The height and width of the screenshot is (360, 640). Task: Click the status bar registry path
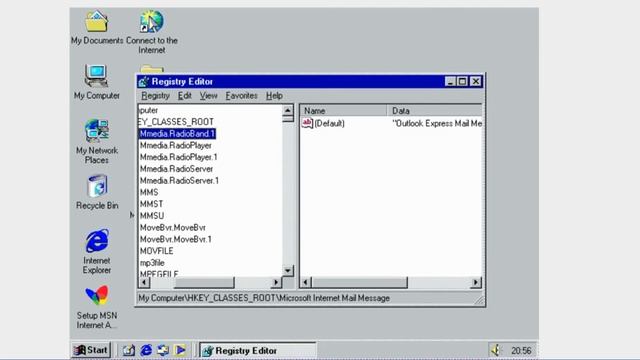pyautogui.click(x=264, y=298)
